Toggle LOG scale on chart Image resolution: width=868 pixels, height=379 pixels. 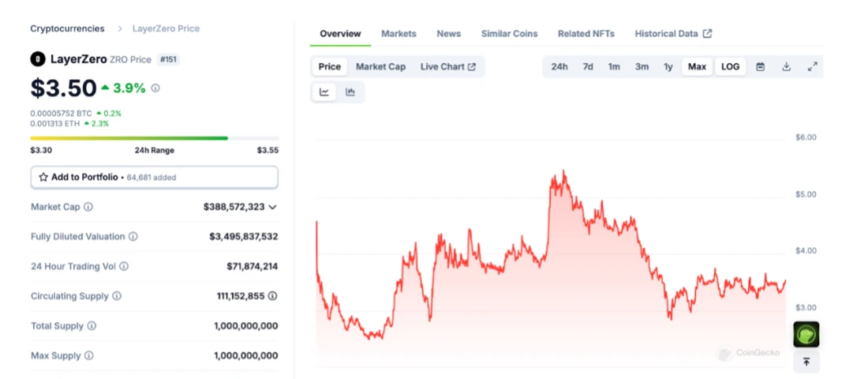tap(731, 67)
